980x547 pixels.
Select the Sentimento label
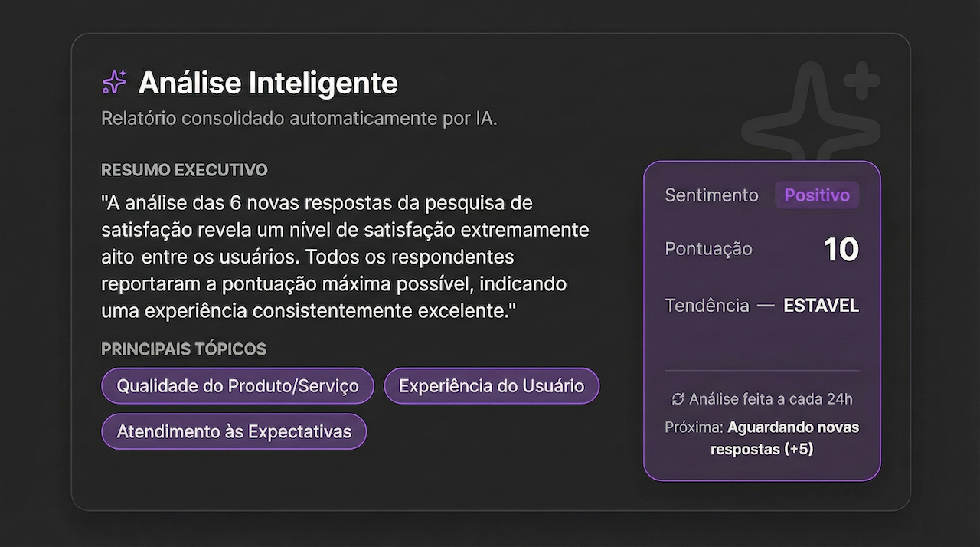[x=711, y=195]
